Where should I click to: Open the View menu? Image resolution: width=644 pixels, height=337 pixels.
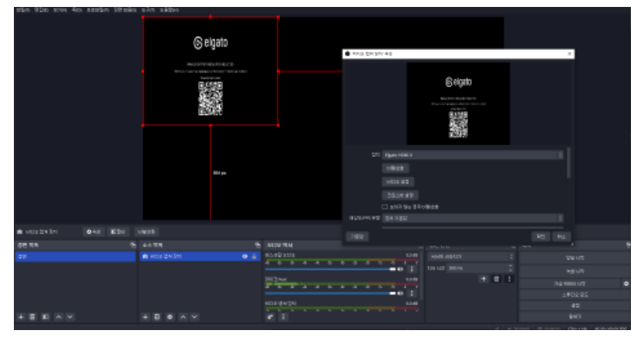click(60, 9)
